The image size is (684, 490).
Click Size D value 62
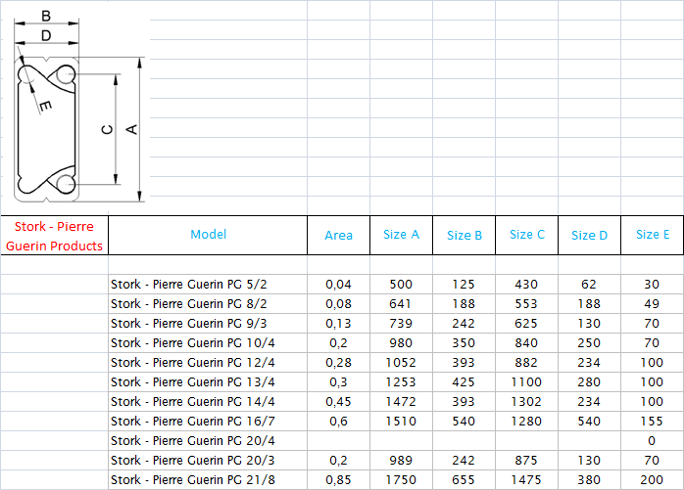(588, 284)
